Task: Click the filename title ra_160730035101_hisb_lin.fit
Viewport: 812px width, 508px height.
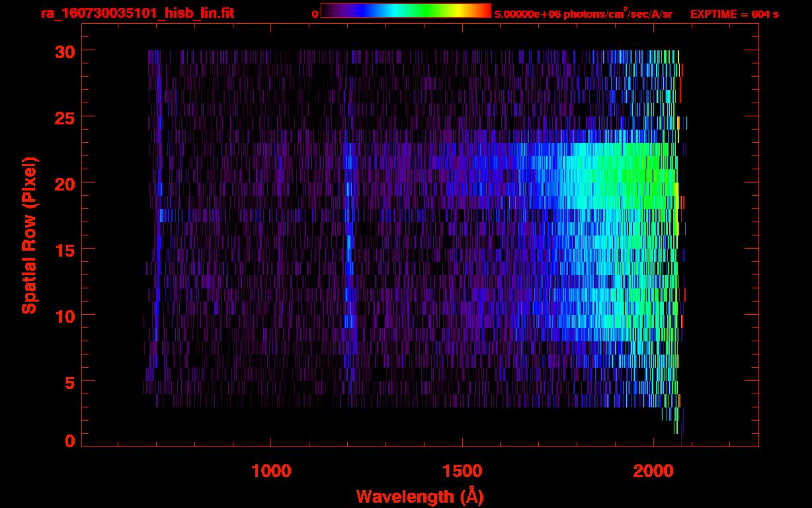Action: tap(137, 13)
